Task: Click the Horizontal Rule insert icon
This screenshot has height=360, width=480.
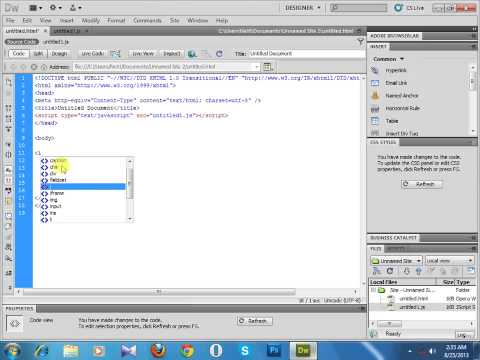Action: coord(375,108)
